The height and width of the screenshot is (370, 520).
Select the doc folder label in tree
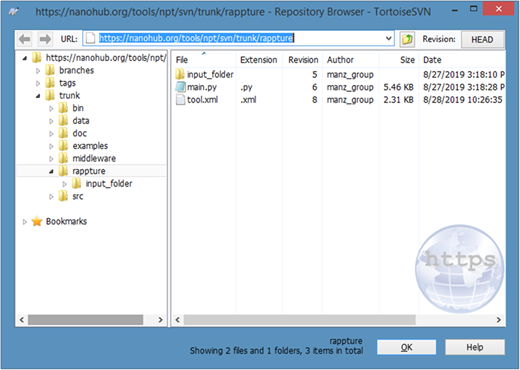pyautogui.click(x=80, y=133)
